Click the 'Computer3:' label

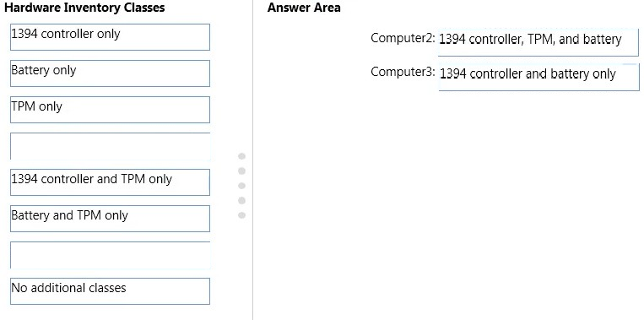pos(403,72)
